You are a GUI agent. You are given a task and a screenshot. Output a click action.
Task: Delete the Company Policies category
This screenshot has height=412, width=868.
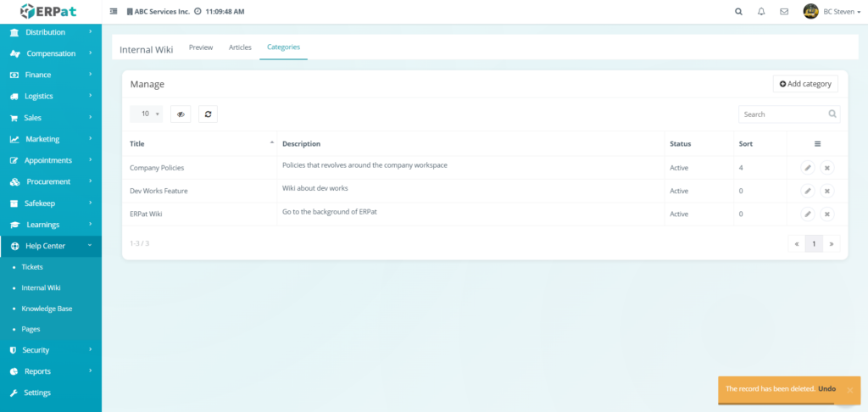point(827,168)
